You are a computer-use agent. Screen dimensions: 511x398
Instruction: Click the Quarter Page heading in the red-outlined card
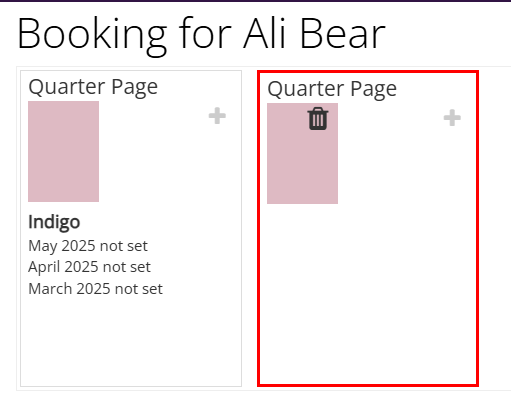pos(332,89)
